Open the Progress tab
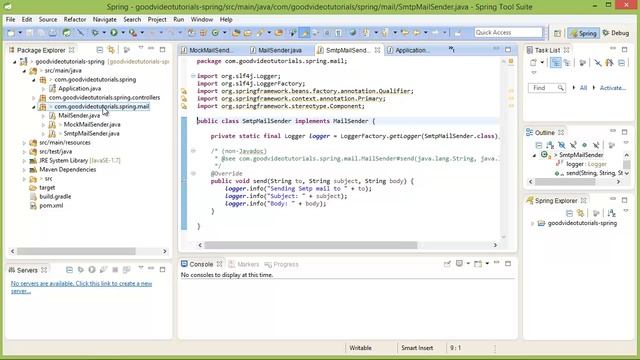 click(x=282, y=264)
